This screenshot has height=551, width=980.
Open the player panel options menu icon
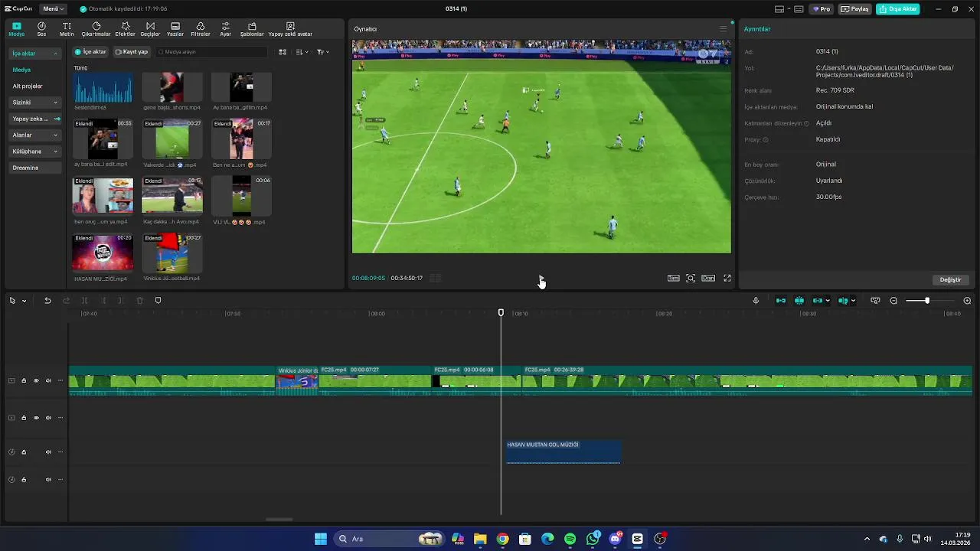click(x=723, y=29)
